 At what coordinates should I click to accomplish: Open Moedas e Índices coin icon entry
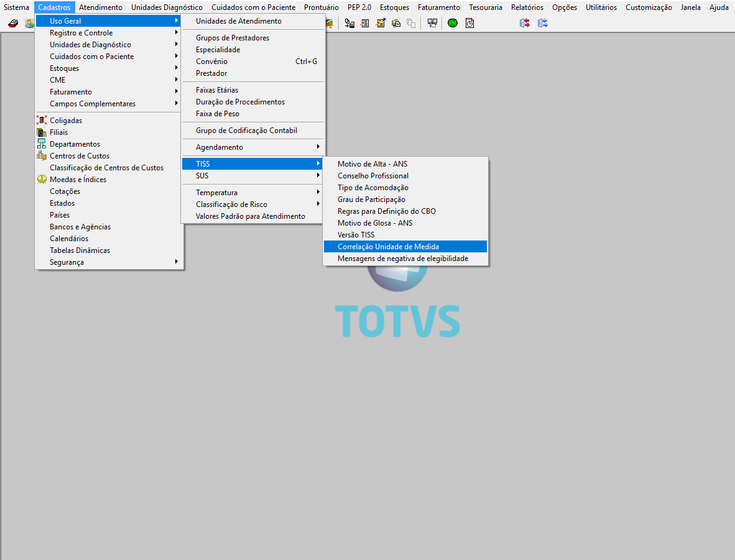point(42,179)
